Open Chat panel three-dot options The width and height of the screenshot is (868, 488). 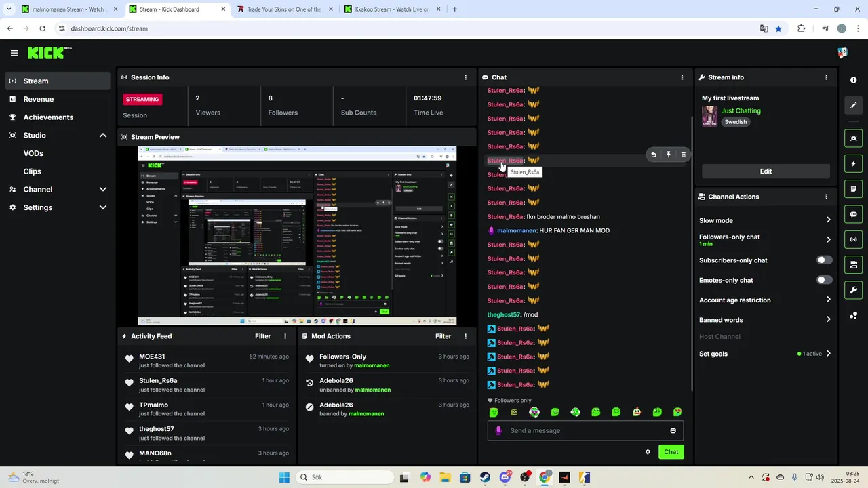[682, 77]
